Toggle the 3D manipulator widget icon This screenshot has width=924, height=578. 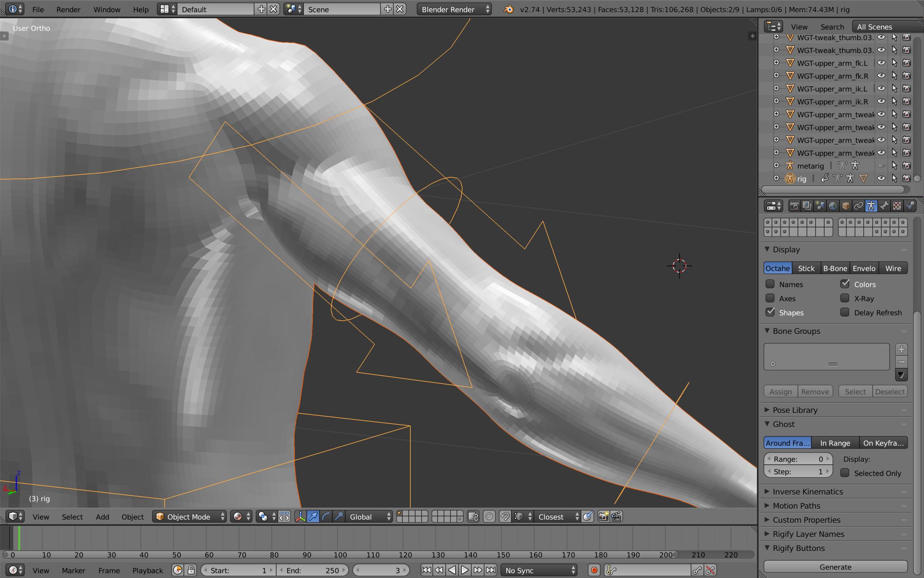coord(301,517)
